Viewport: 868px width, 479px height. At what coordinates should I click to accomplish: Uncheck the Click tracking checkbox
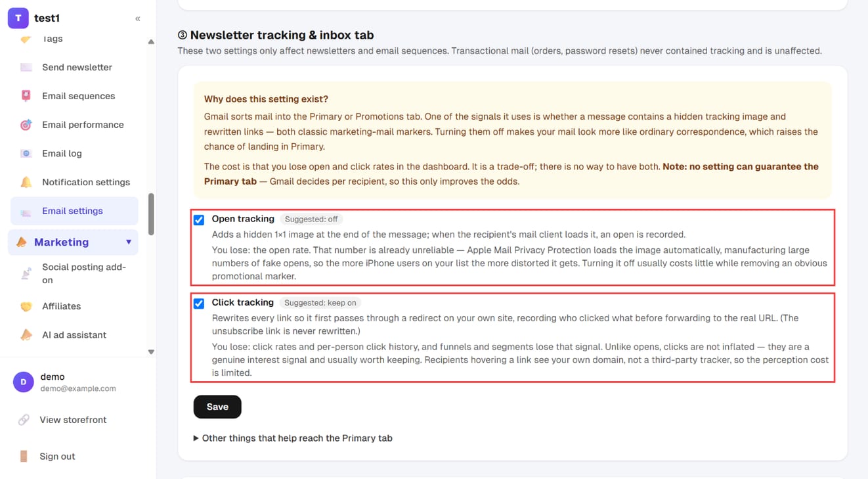pos(199,304)
